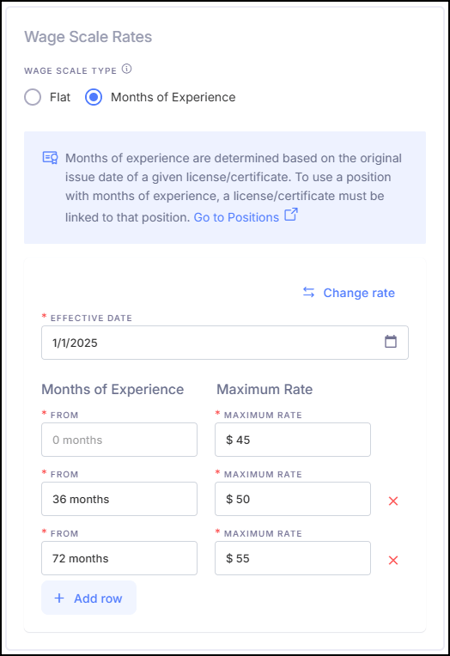The height and width of the screenshot is (656, 450).
Task: Open the Go to Positions link
Action: (236, 218)
